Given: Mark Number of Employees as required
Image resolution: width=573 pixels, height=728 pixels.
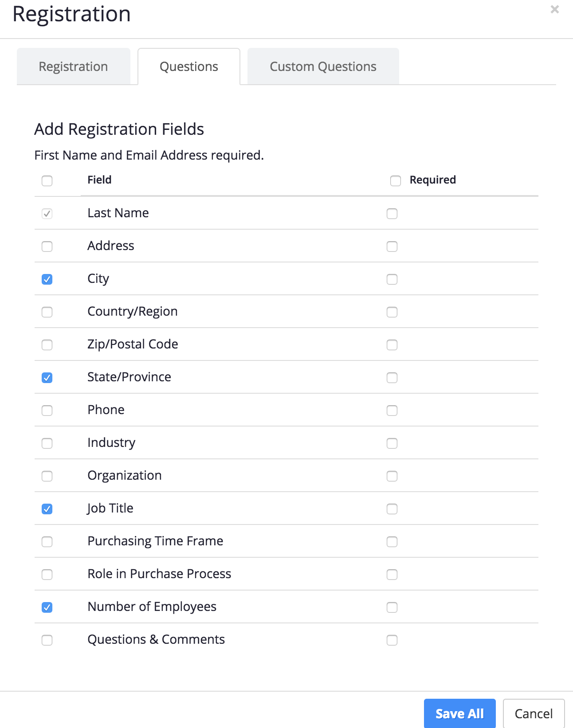Looking at the screenshot, I should (x=392, y=607).
